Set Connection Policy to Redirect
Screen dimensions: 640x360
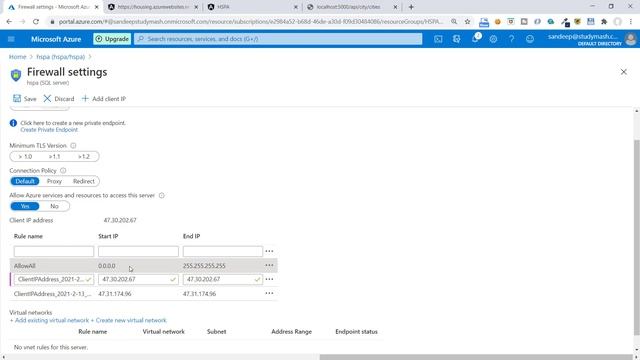coord(84,181)
